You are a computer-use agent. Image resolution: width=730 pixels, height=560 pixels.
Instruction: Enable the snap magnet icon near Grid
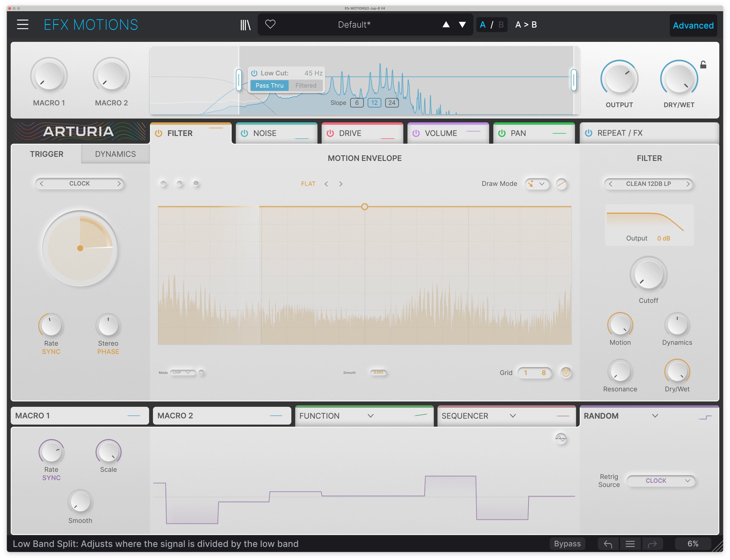click(566, 373)
